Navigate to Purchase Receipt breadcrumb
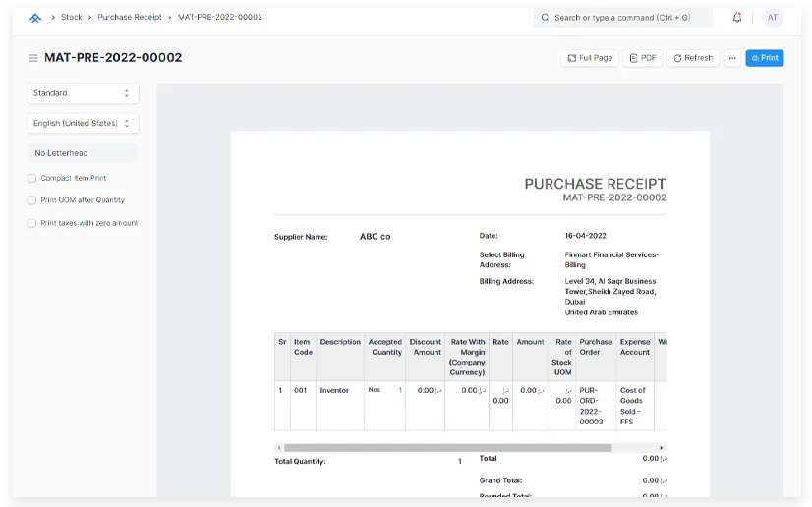This screenshot has height=507, width=812. coord(130,18)
